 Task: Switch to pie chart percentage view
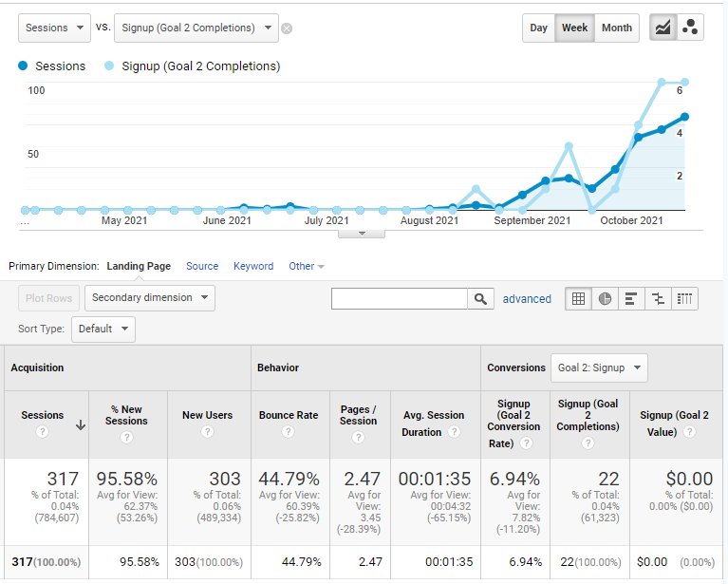coord(605,299)
